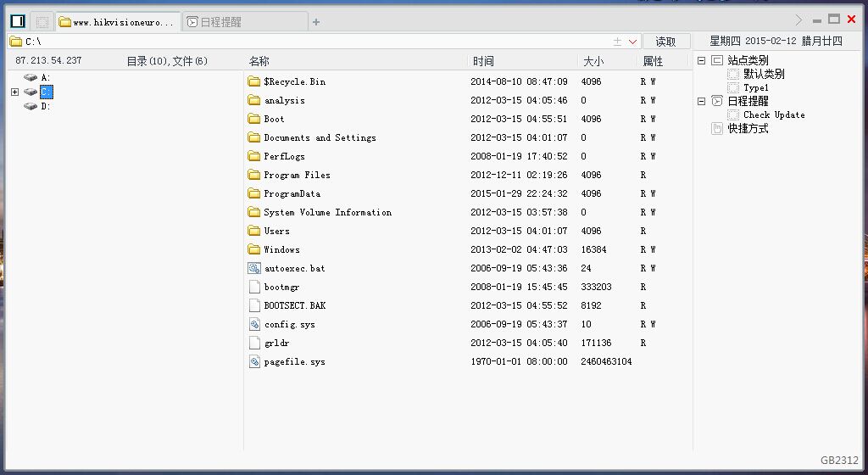Click the Users folder icon
This screenshot has height=475, width=868.
pos(254,231)
